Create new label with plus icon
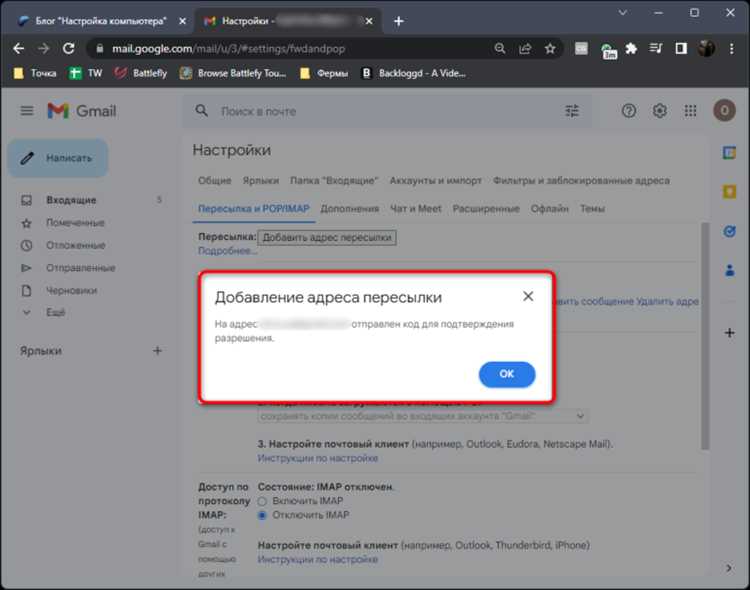The height and width of the screenshot is (590, 750). point(157,351)
